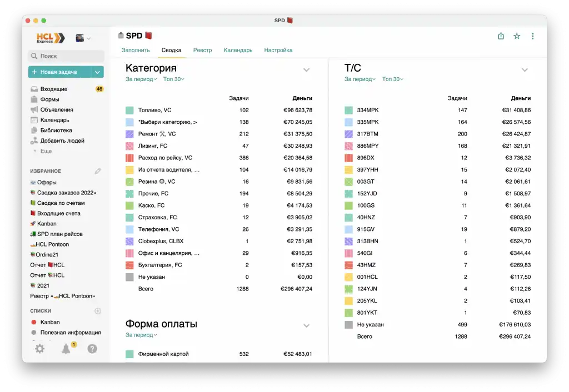Open the Настройка tab
The width and height of the screenshot is (569, 392).
coord(278,50)
